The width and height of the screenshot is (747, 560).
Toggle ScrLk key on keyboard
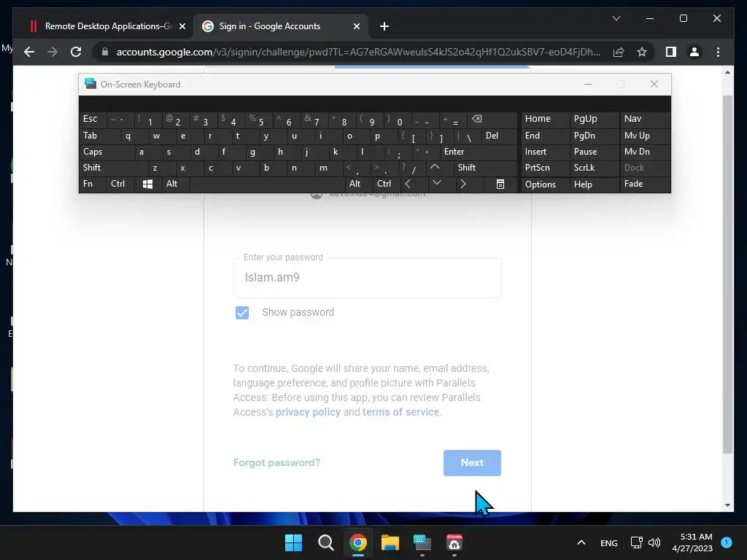pos(594,168)
